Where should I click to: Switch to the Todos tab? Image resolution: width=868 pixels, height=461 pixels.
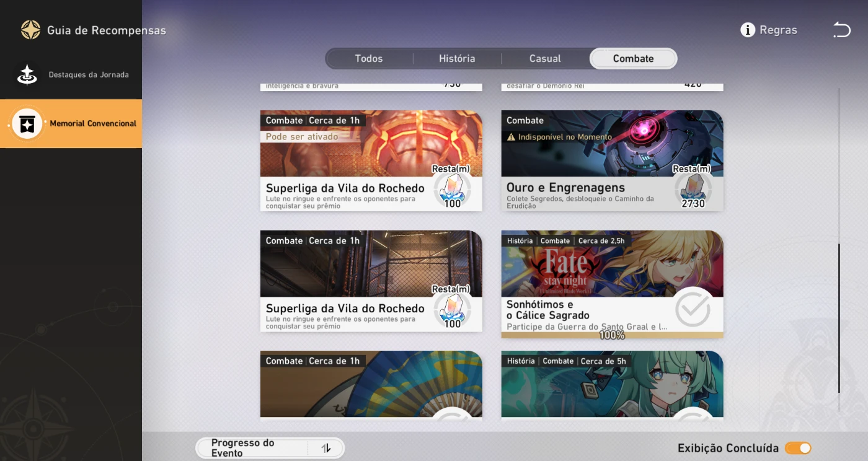369,59
